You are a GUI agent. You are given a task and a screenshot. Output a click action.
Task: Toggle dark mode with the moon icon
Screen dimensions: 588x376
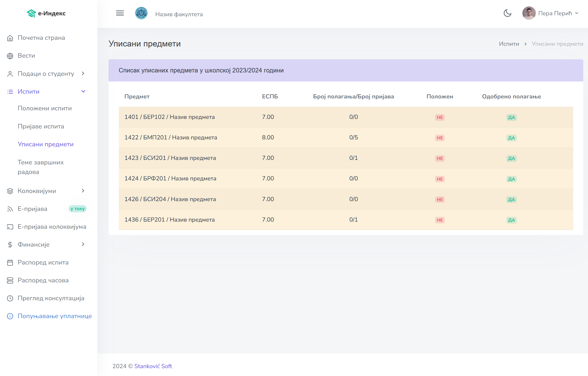[x=507, y=13]
